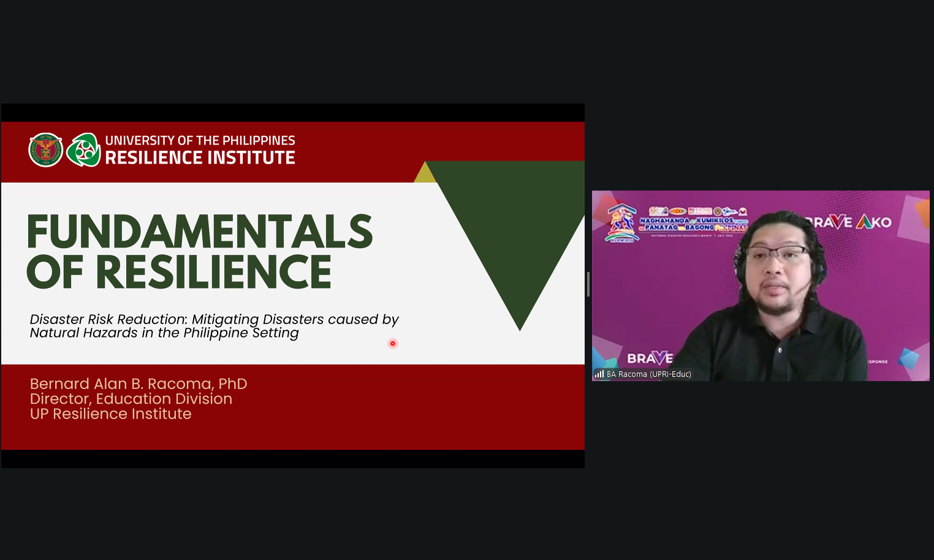Click the Director, Education Division line
This screenshot has height=560, width=934.
point(131,399)
